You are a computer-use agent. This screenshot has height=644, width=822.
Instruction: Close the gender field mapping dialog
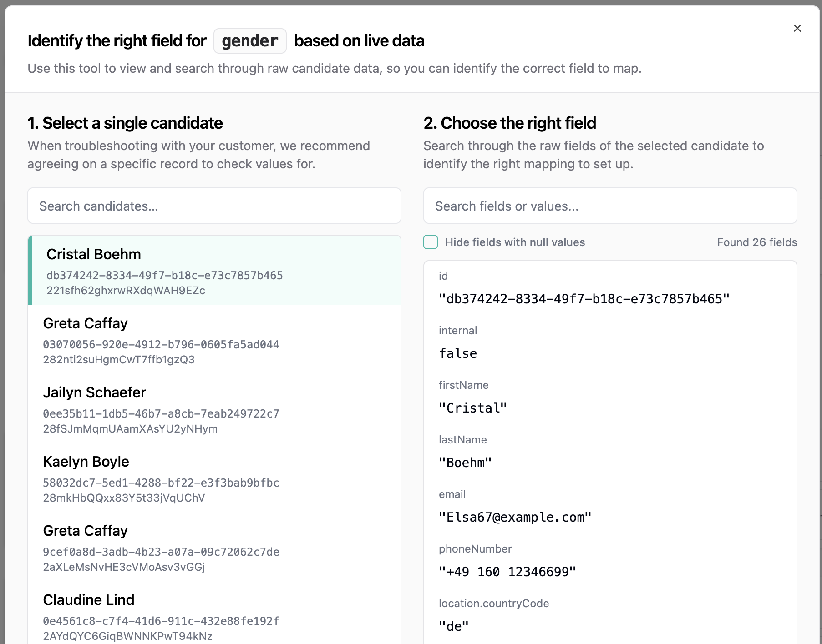pos(797,28)
